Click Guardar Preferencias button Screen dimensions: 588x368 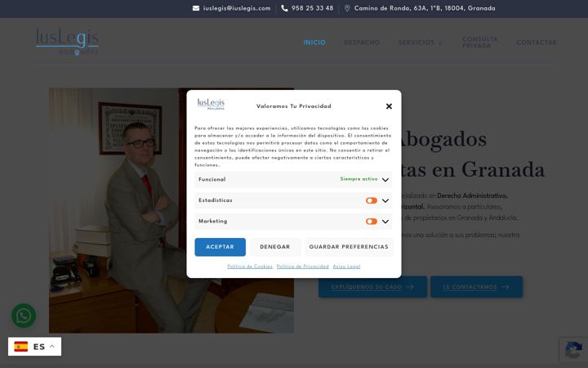[349, 247]
